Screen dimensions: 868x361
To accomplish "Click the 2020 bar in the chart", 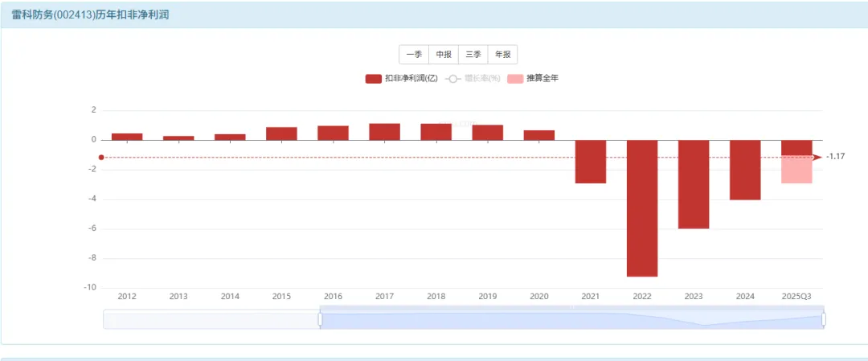I will 539,135.
